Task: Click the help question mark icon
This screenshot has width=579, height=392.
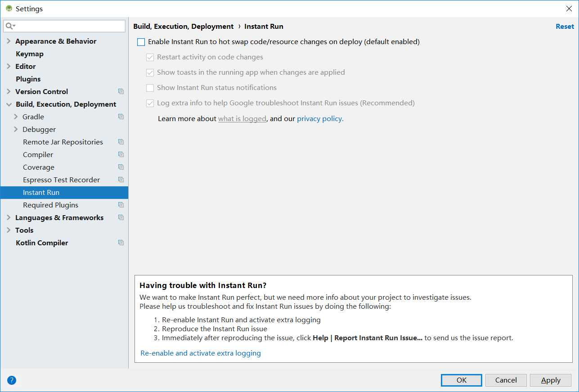Action: pyautogui.click(x=12, y=380)
